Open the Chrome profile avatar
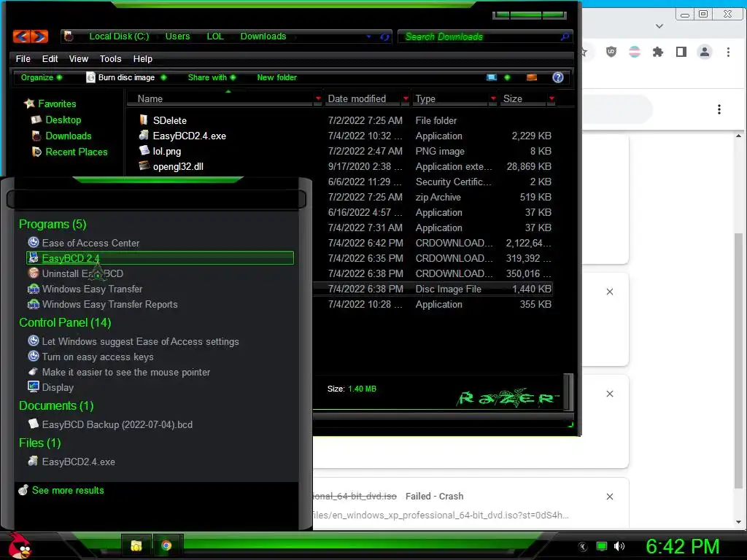 (x=705, y=52)
